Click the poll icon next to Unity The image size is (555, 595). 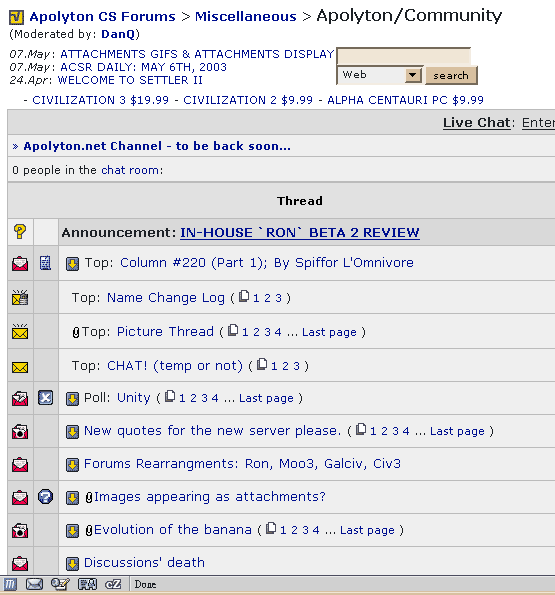pyautogui.click(x=46, y=398)
